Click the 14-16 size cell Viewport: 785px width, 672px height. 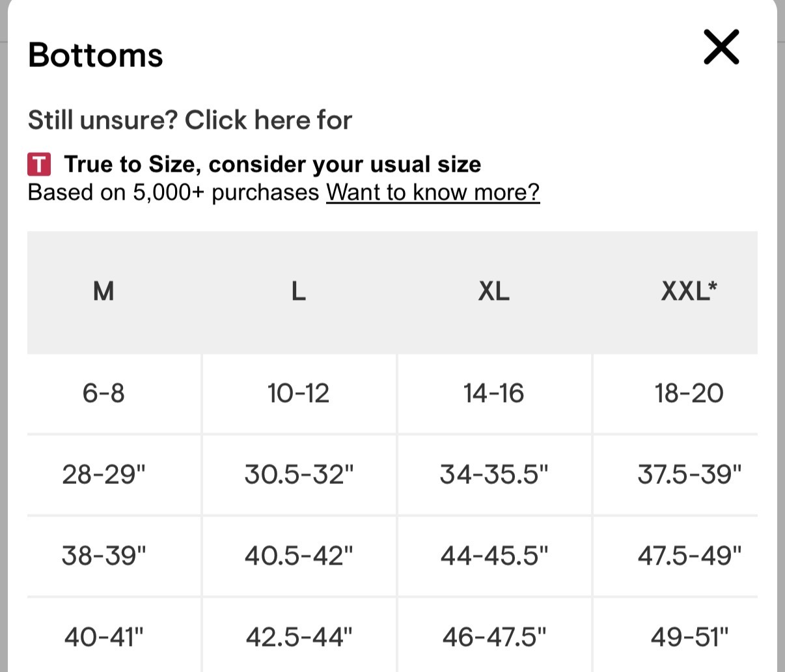[x=494, y=394]
